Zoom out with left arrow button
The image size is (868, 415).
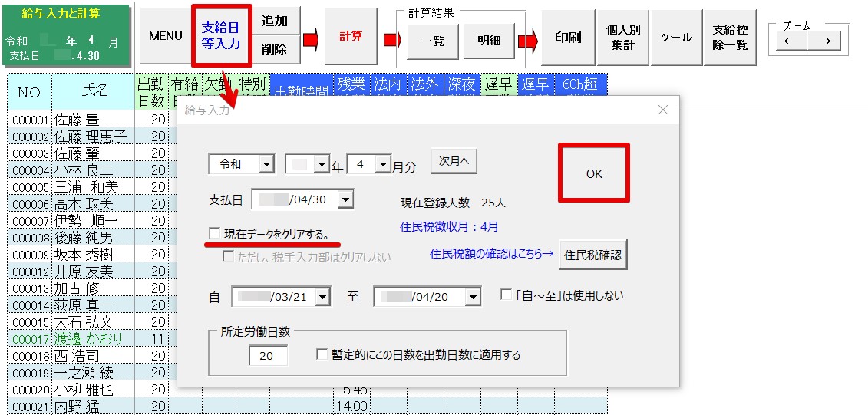click(791, 41)
